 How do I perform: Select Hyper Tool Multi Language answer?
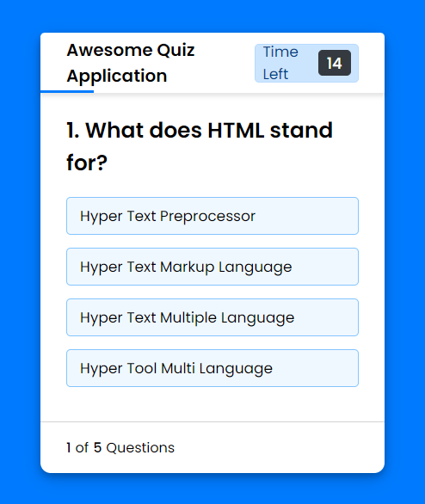click(x=212, y=368)
